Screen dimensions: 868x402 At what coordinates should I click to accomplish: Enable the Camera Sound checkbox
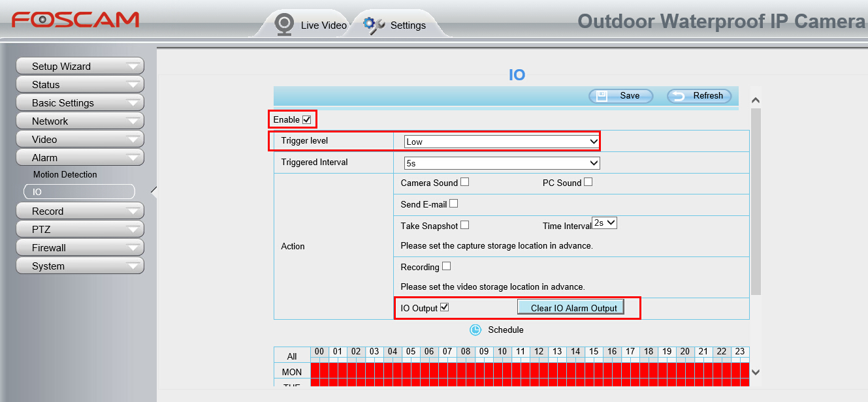[464, 182]
